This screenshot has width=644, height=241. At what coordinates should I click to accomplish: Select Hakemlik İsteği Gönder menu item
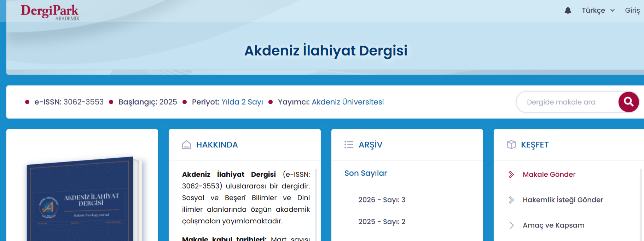(563, 200)
